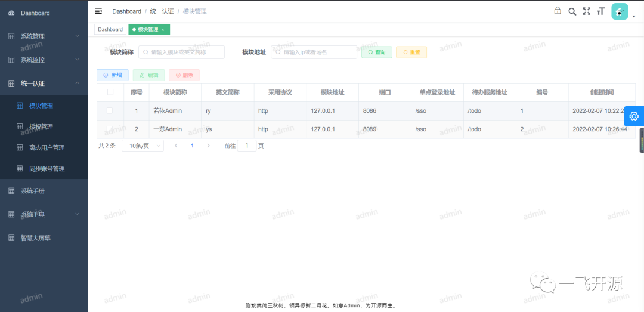Click the grid icon beside 授权管理
This screenshot has width=644, height=312.
(20, 126)
